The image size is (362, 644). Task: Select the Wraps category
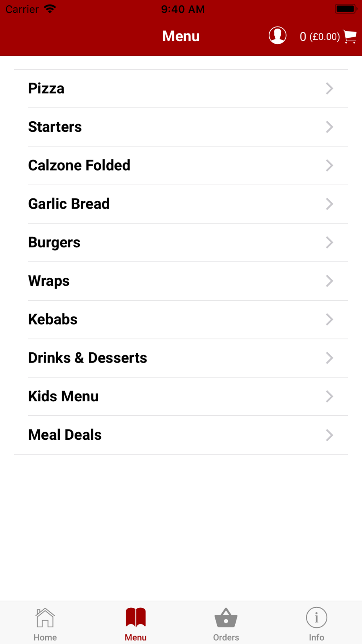coord(181,281)
